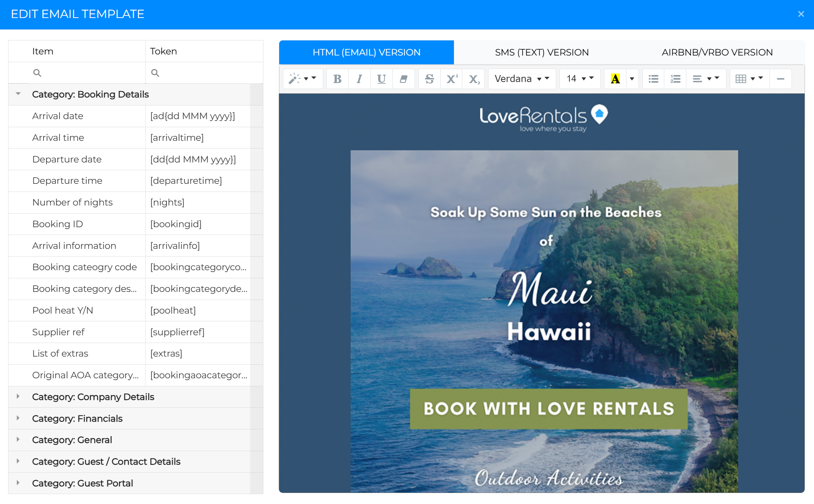Switch to SMS (TEXT) VERSION tab
Image resolution: width=814 pixels, height=504 pixels.
coord(541,52)
